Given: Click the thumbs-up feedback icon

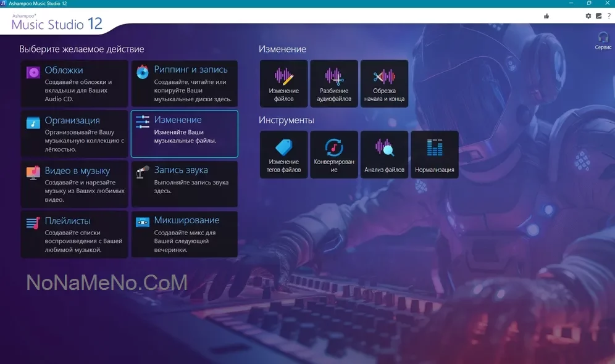Looking at the screenshot, I should [546, 16].
